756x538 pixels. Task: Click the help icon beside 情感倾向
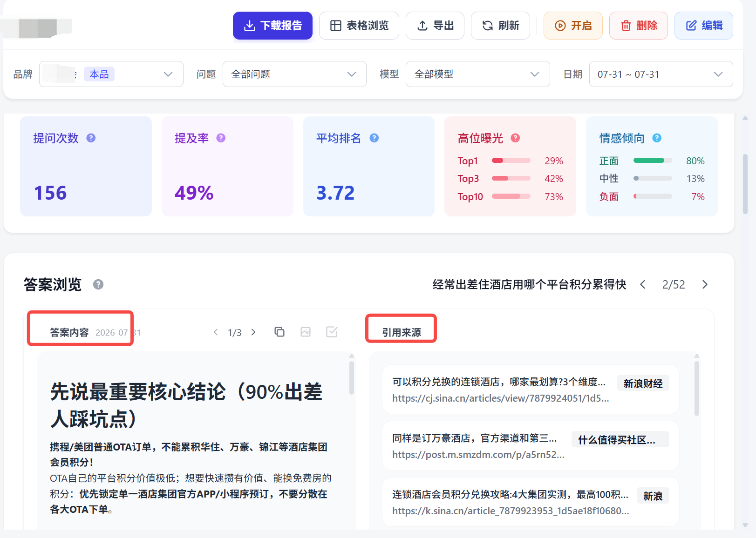click(x=657, y=138)
